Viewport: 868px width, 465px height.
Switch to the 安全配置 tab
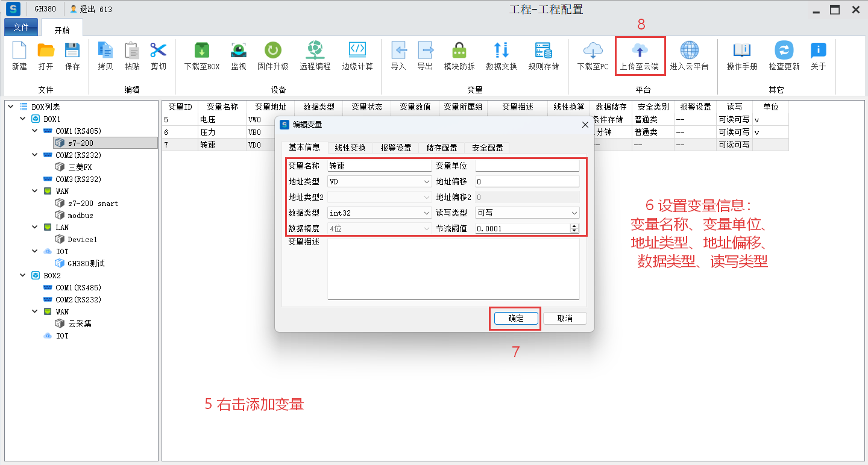488,148
